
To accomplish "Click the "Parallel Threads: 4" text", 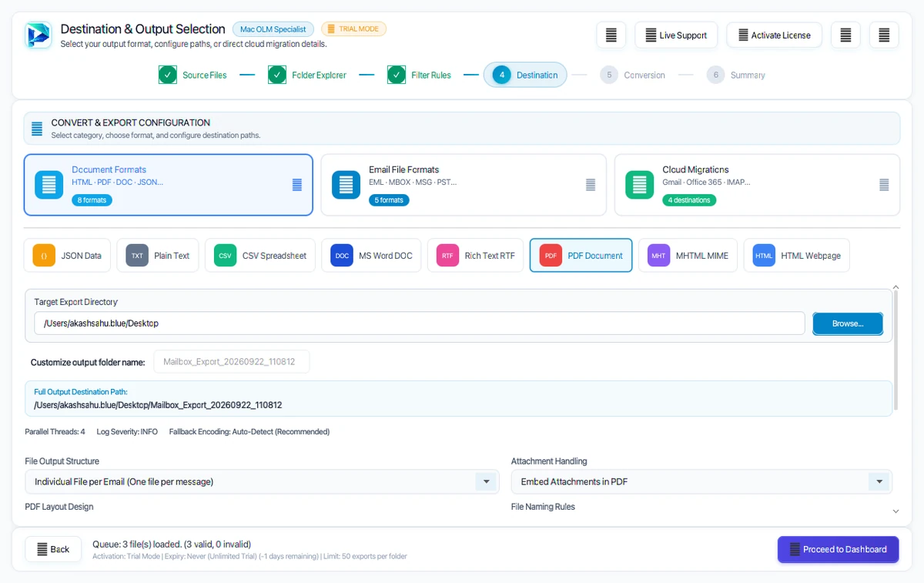I will pyautogui.click(x=55, y=432).
